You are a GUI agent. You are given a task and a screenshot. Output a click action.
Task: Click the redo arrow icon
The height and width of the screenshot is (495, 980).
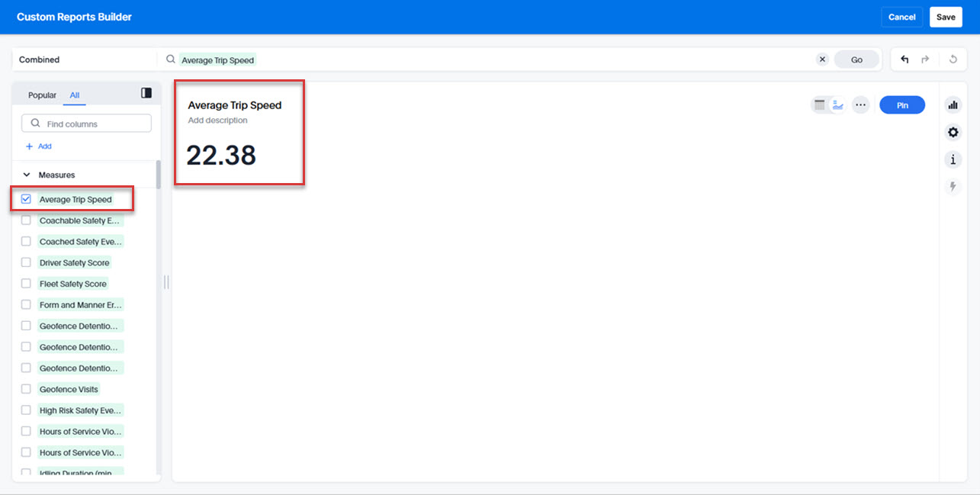coord(925,59)
